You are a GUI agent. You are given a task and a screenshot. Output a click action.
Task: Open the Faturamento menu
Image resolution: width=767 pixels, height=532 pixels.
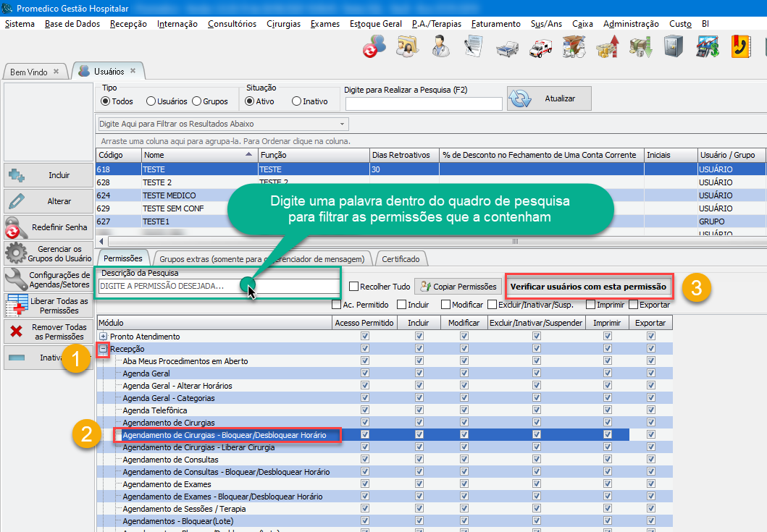point(495,24)
